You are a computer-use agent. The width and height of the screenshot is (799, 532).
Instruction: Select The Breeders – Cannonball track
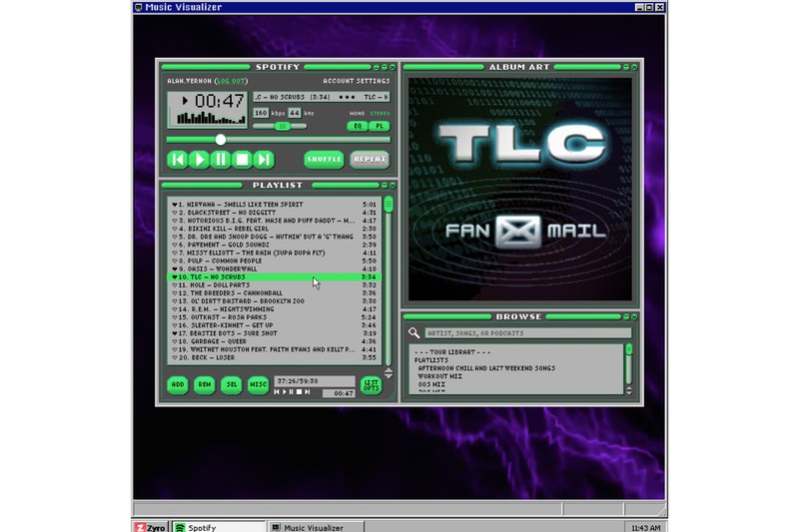274,293
